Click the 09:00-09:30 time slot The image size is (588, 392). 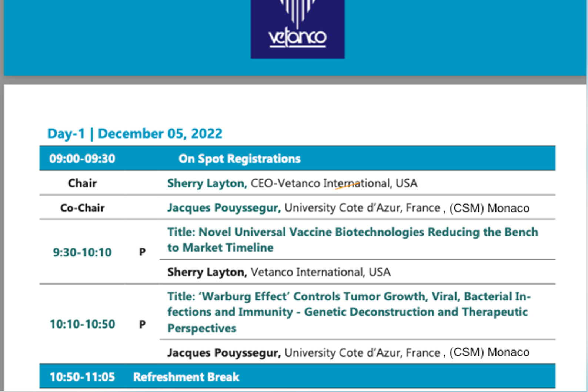point(82,159)
